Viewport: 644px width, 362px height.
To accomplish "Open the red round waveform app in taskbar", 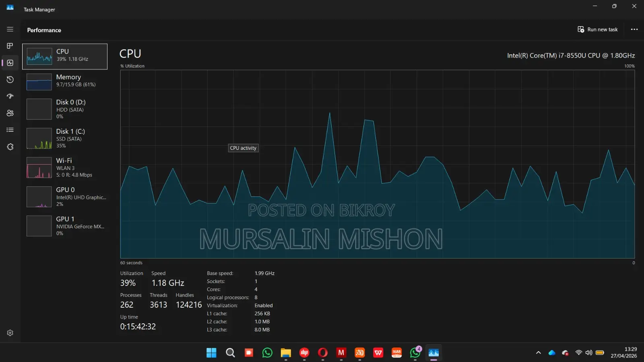I will (304, 353).
